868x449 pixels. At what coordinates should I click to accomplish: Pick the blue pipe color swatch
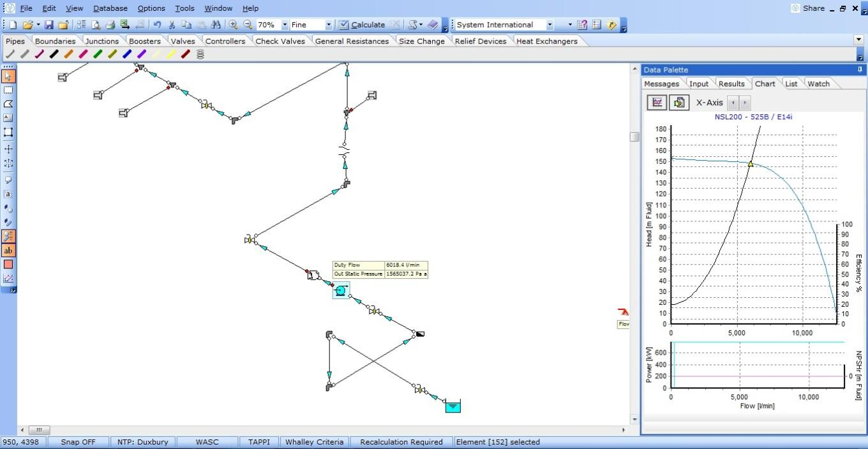coord(127,54)
